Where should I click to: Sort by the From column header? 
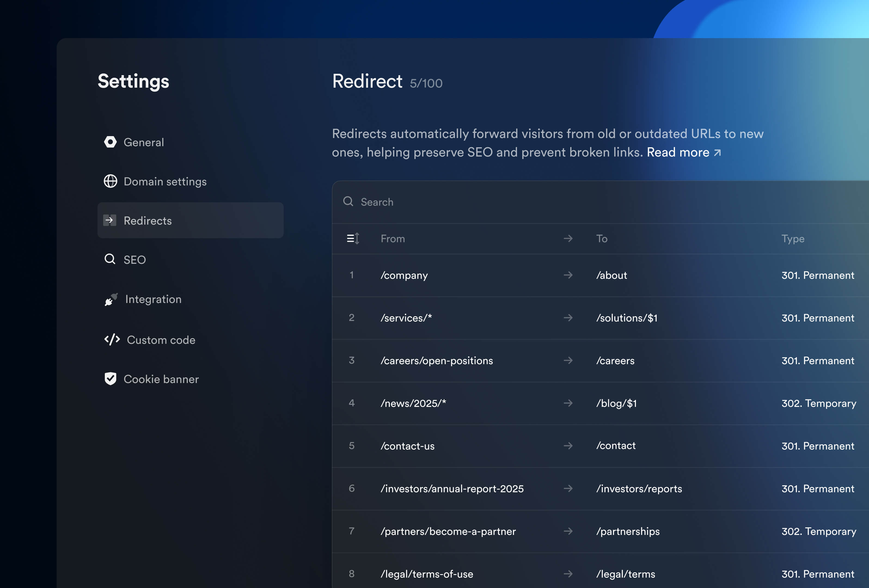393,238
